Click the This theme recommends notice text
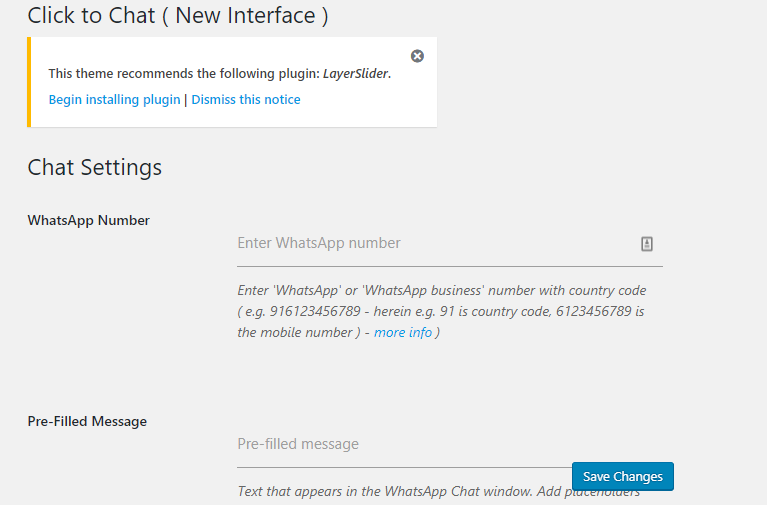 click(184, 74)
